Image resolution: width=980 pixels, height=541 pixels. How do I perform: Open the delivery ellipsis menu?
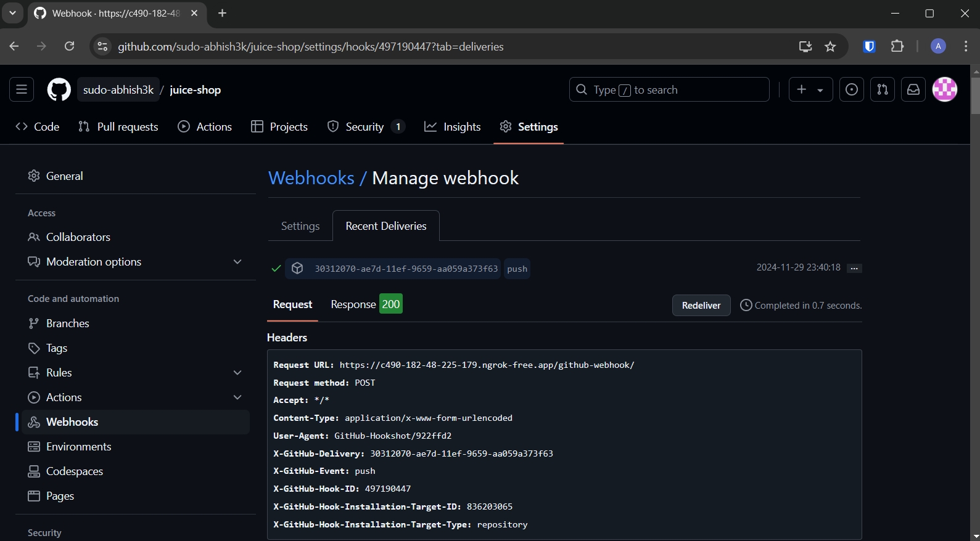[854, 268]
